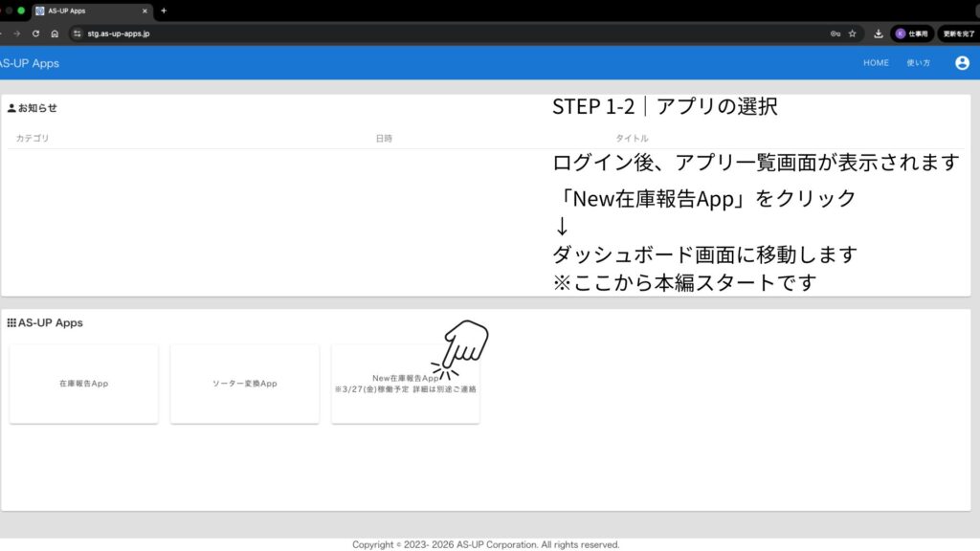The image size is (980, 551).
Task: Open a new tab with plus icon
Action: [164, 11]
